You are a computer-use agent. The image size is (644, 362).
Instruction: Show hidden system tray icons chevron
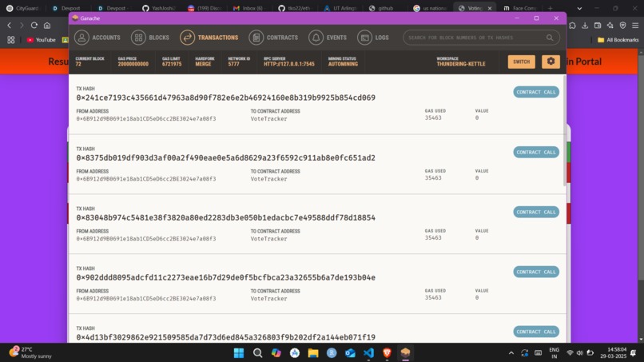click(511, 353)
